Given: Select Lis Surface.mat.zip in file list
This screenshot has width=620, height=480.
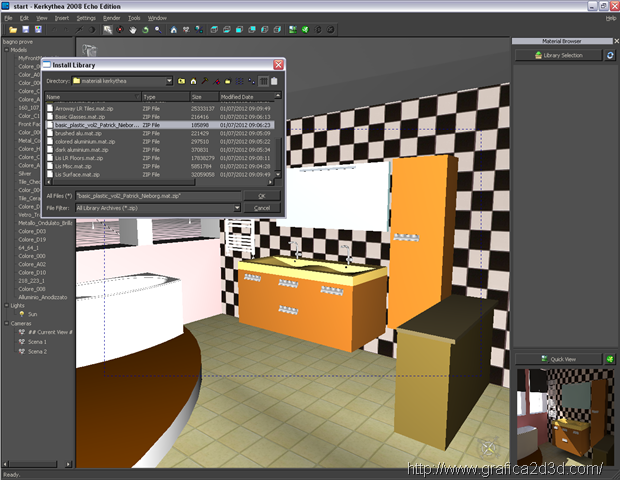Looking at the screenshot, I should (x=79, y=174).
